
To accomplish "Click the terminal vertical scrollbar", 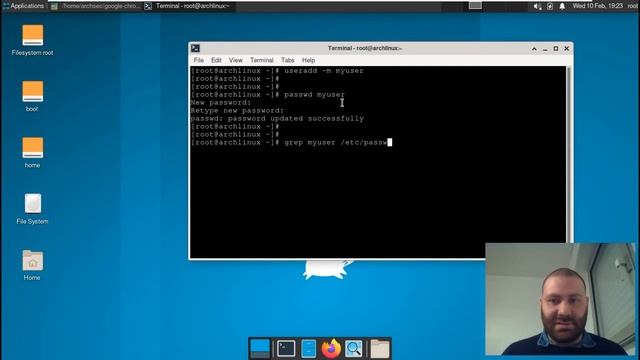I will point(569,155).
